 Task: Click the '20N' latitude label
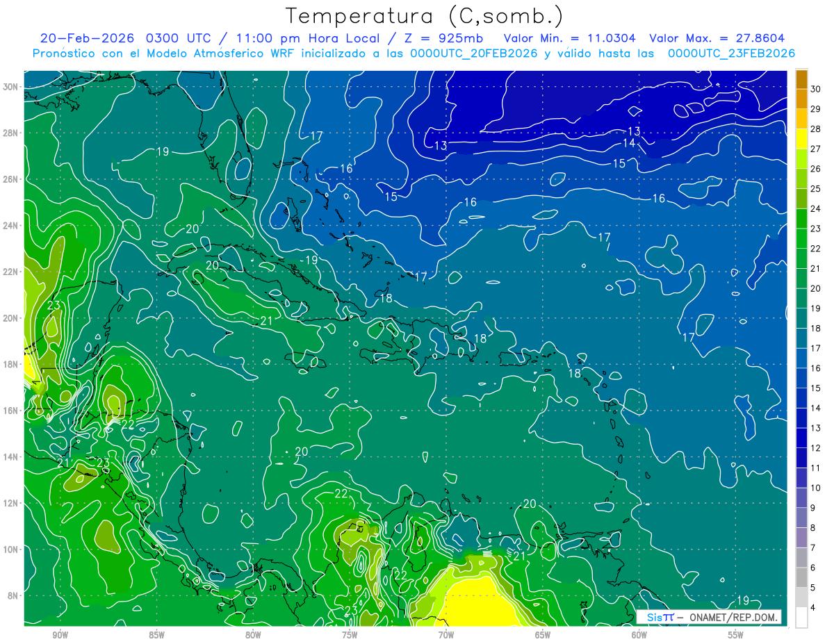click(10, 318)
